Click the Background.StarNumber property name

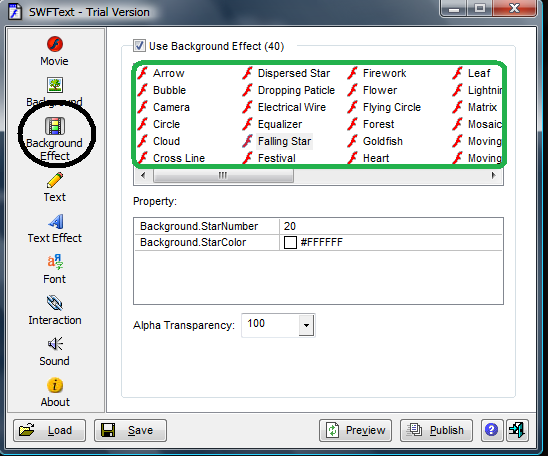tap(199, 226)
